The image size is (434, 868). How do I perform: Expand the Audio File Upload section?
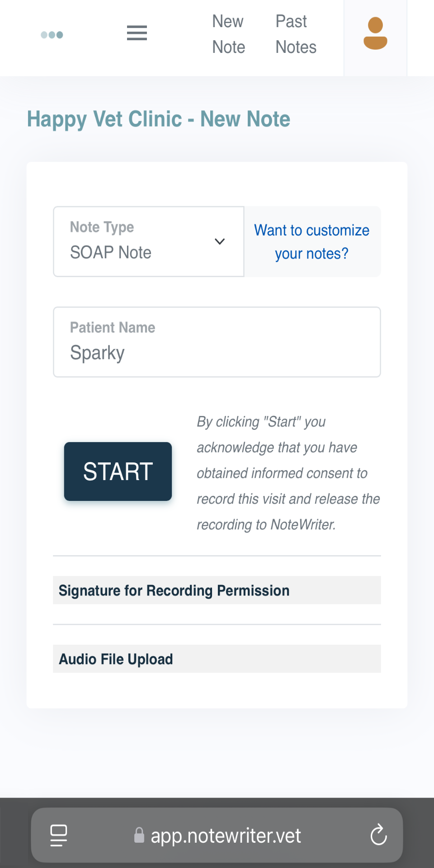[x=217, y=659]
